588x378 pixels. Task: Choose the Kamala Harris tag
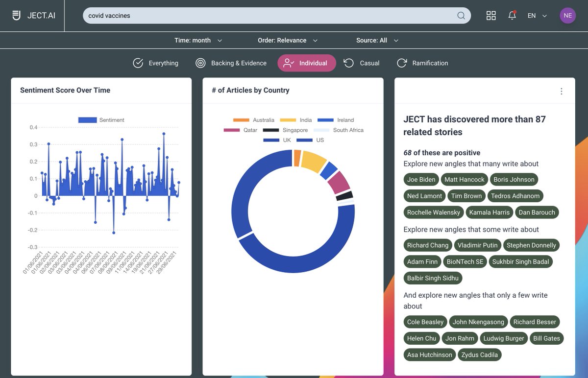point(490,213)
